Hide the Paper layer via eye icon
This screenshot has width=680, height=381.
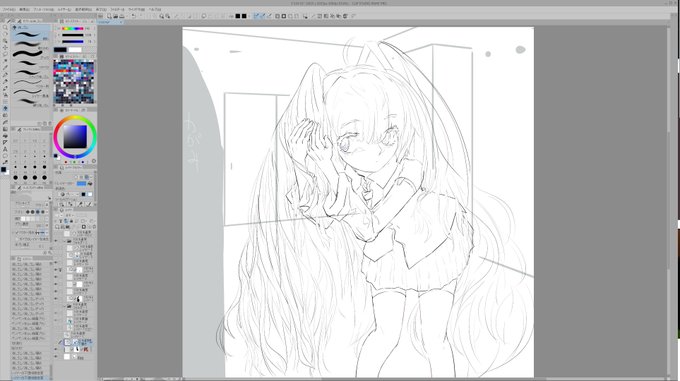click(56, 357)
